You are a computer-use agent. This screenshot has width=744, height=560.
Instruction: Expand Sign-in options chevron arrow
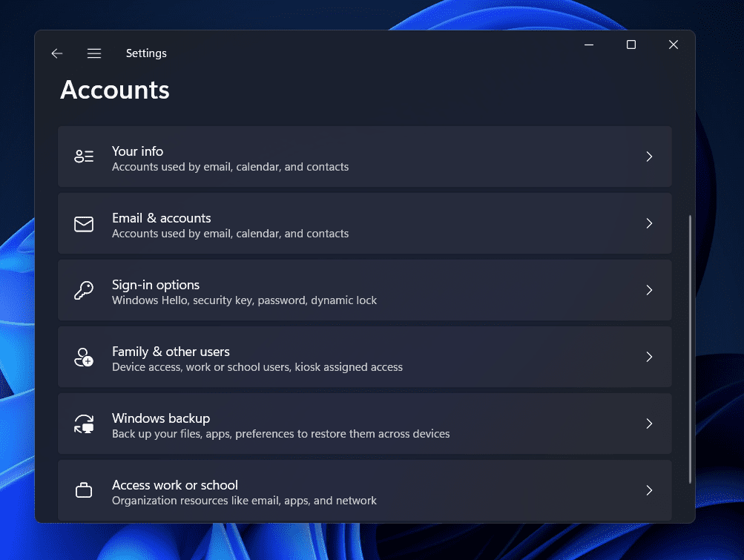coord(649,290)
